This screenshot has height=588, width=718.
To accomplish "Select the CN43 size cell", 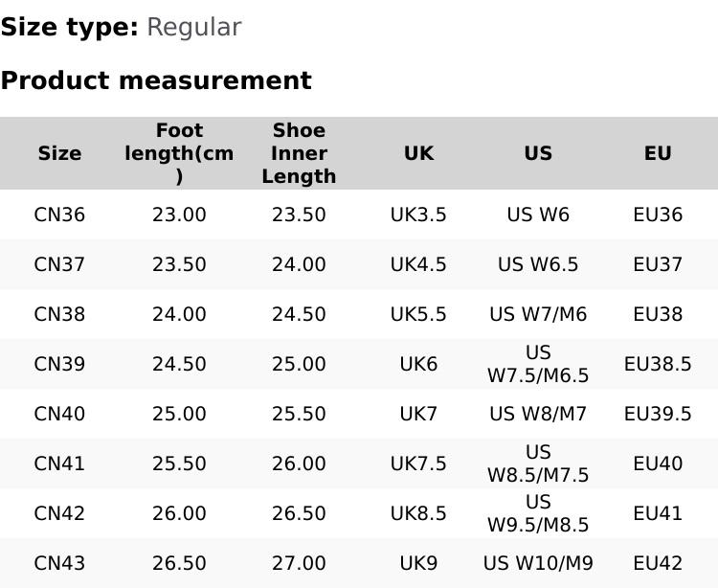I will click(x=59, y=563).
